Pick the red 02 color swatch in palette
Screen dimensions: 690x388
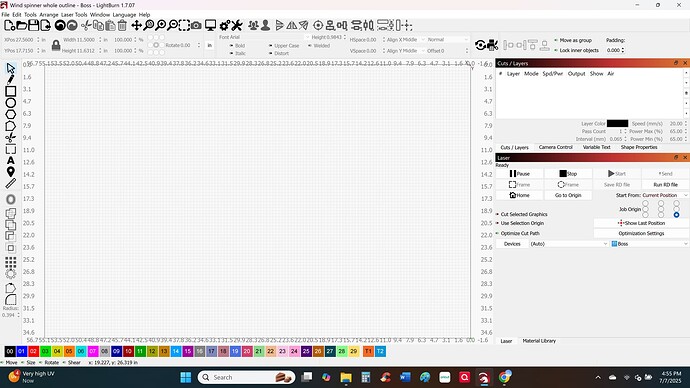33,351
